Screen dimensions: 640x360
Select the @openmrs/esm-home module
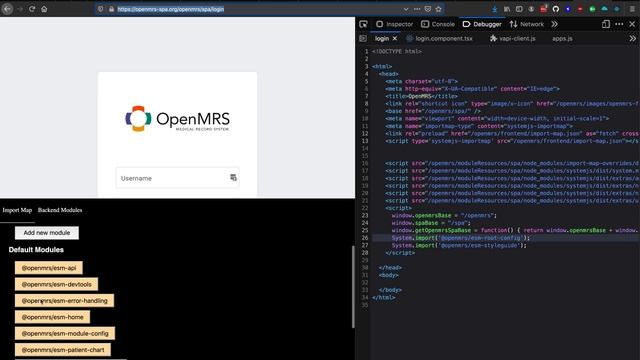pos(52,317)
